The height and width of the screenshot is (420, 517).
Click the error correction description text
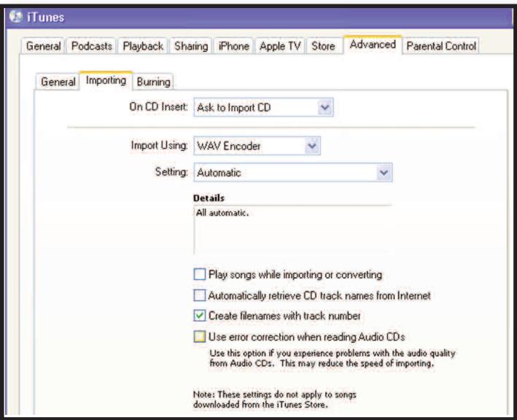tap(333, 358)
